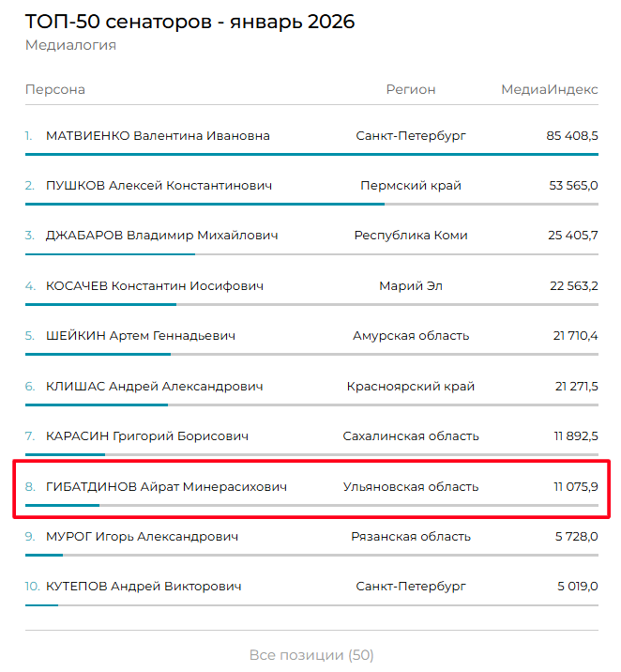This screenshot has height=672, width=621.
Task: Click the "МедиаИндекс" column header
Action: click(x=549, y=89)
